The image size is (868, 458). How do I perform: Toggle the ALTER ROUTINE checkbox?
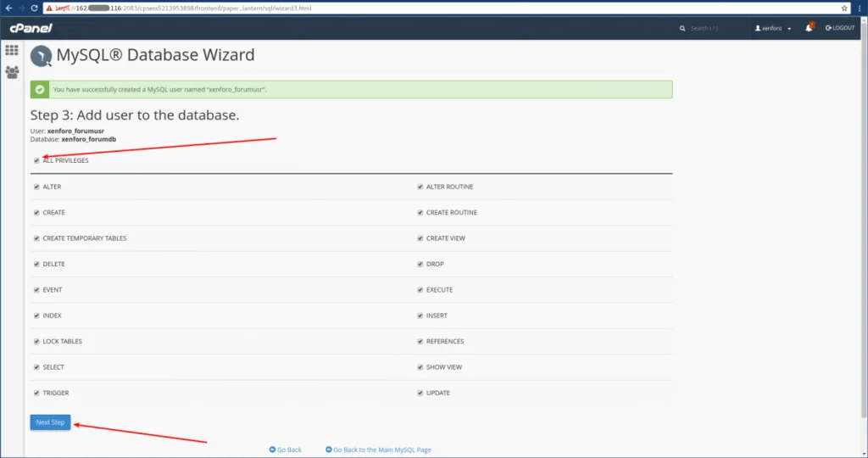[x=420, y=187]
